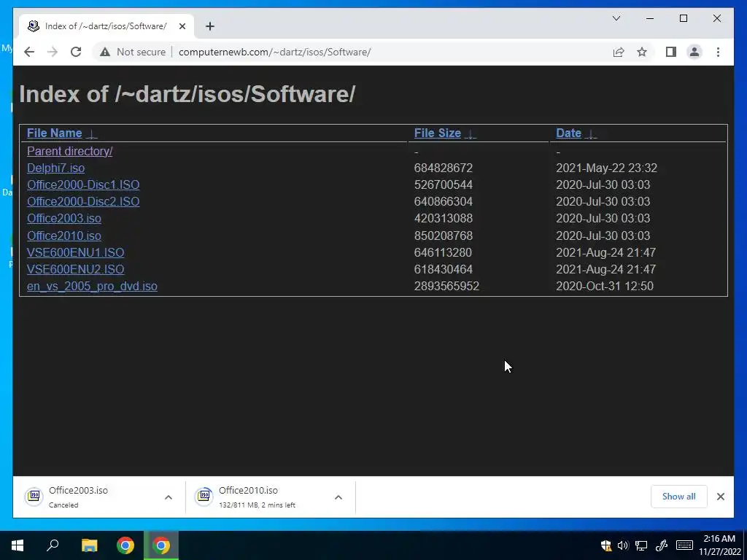The height and width of the screenshot is (560, 747).
Task: Click the forward navigation arrow
Action: pyautogui.click(x=53, y=52)
